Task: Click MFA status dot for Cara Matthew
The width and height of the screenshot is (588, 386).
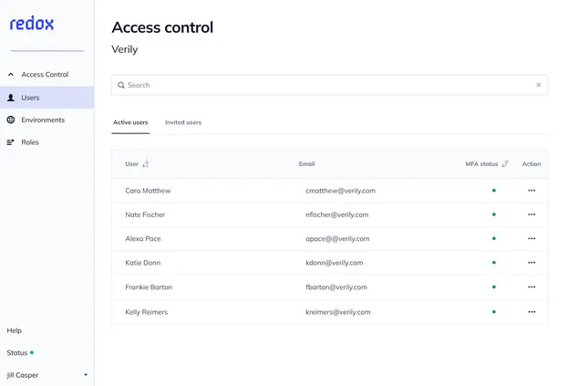Action: point(494,191)
